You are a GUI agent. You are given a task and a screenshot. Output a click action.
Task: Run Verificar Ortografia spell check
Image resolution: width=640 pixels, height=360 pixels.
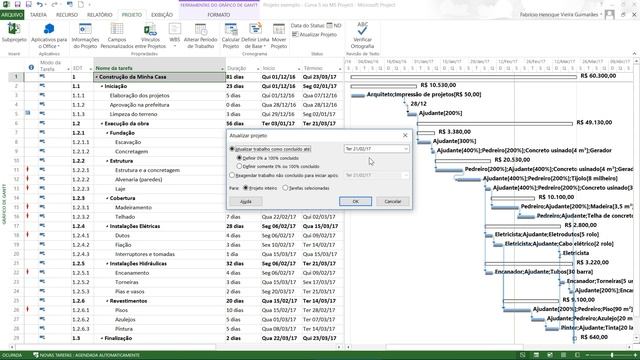(362, 35)
